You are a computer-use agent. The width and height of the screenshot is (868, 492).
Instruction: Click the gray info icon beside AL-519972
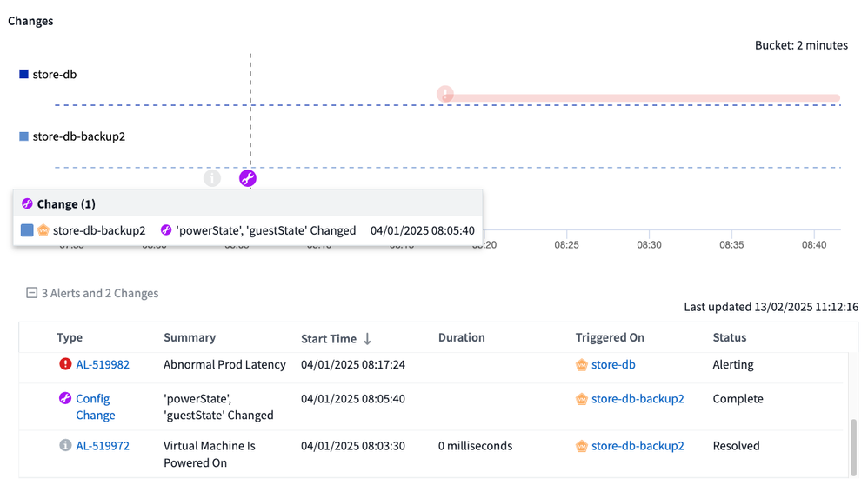click(65, 446)
